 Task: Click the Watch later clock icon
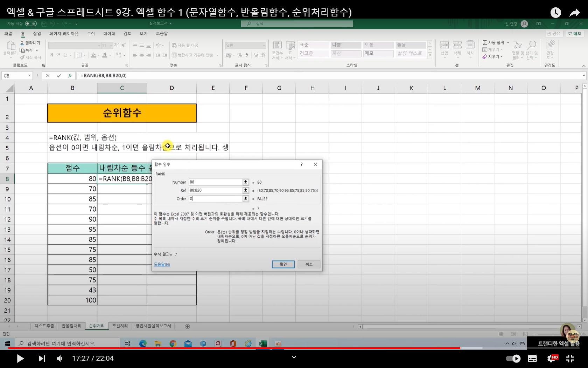(555, 13)
